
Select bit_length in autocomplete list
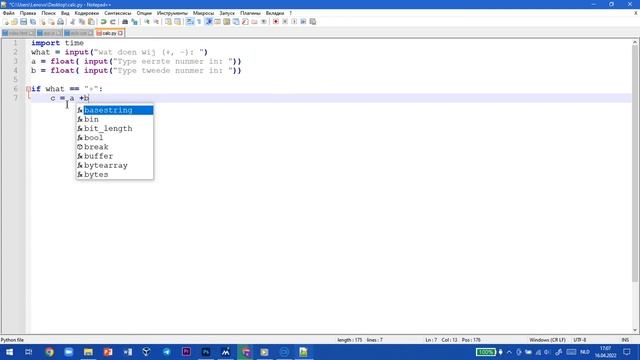pos(115,129)
